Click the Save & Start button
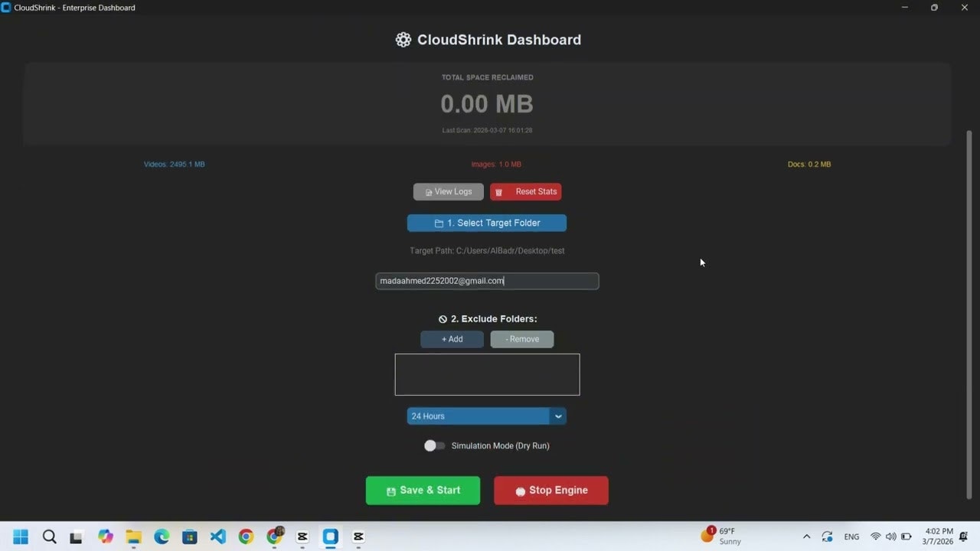Image resolution: width=980 pixels, height=551 pixels. pyautogui.click(x=423, y=490)
